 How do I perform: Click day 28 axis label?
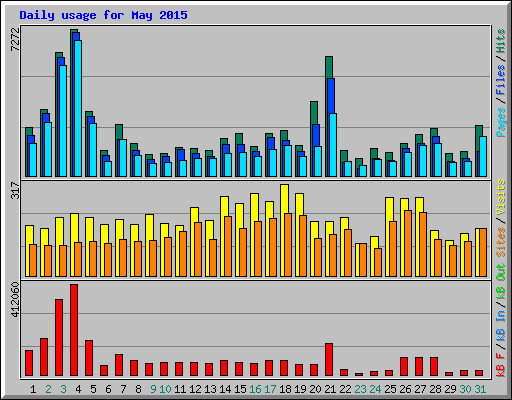click(435, 389)
